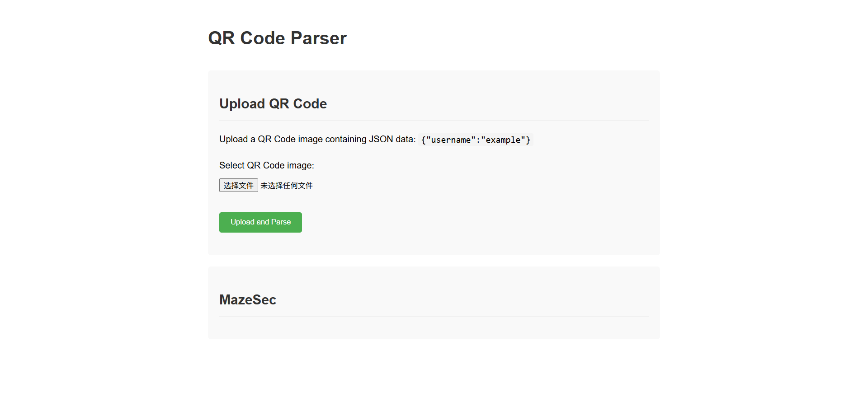
Task: Click the MazeSec section heading
Action: point(248,300)
